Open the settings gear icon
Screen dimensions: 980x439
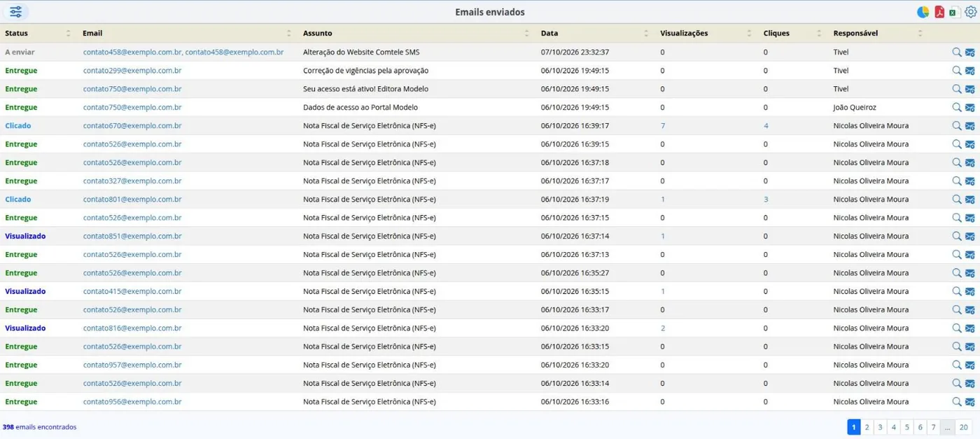point(970,12)
